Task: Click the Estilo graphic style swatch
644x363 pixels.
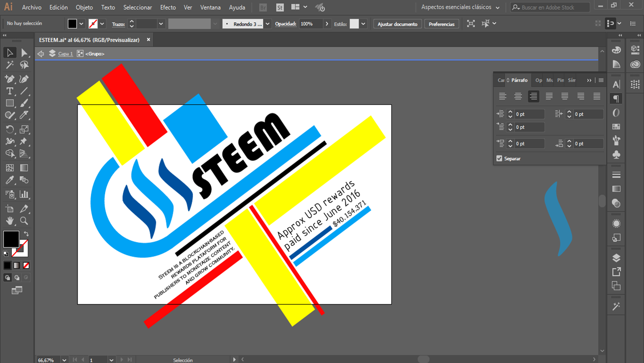Action: (354, 24)
